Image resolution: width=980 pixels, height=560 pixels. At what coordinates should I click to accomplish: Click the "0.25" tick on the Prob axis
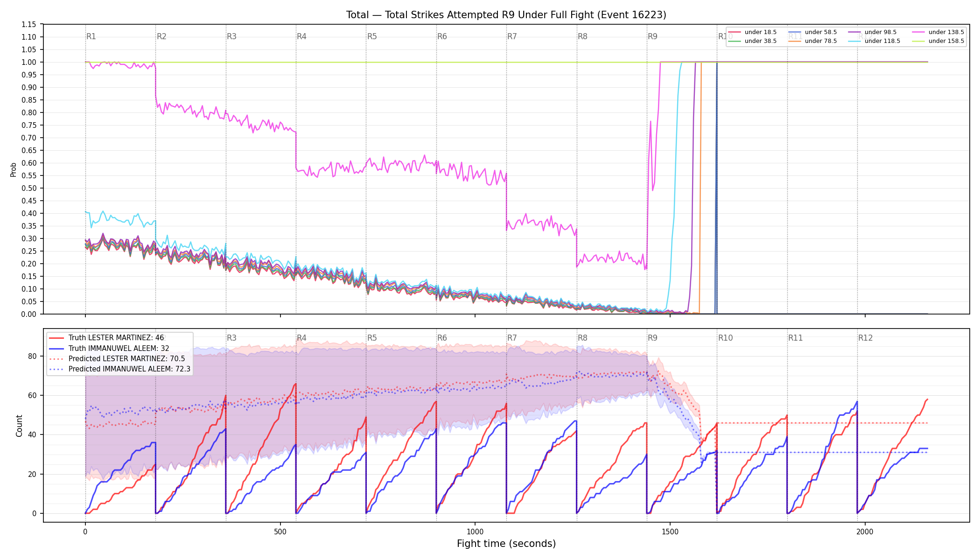[29, 251]
